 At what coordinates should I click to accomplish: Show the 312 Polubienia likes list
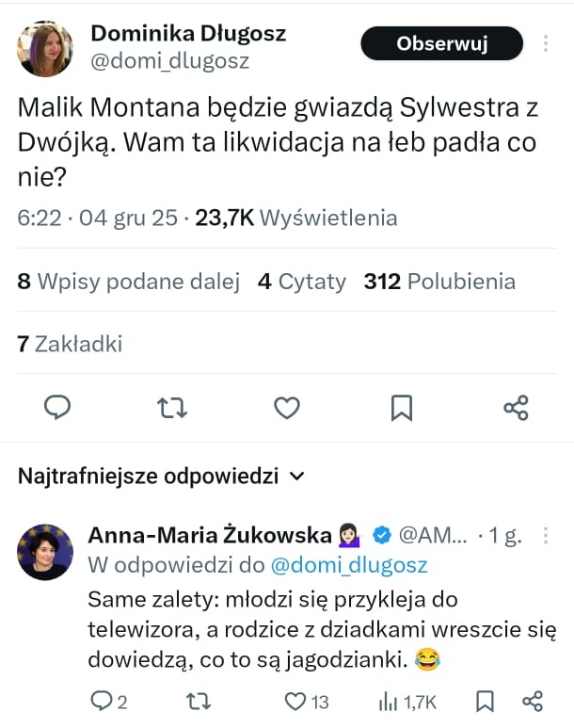[439, 281]
